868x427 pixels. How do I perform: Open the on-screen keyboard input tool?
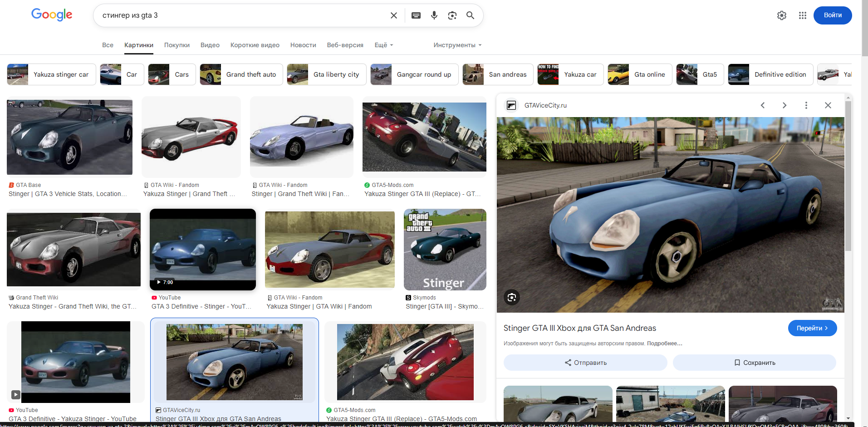pyautogui.click(x=416, y=15)
